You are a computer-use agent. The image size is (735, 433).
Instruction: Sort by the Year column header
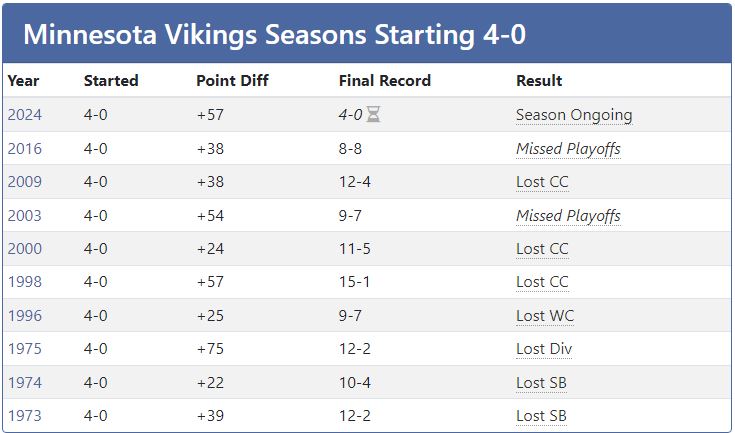click(x=23, y=81)
